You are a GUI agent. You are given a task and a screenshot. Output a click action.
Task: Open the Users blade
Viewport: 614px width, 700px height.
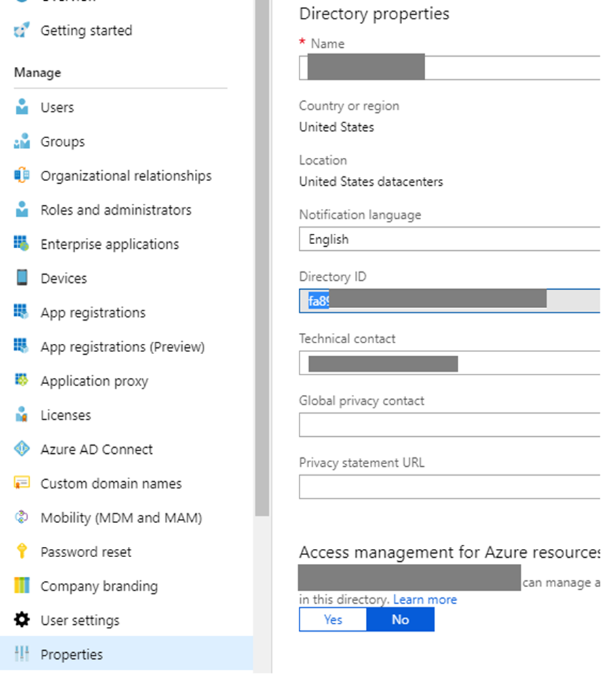57,107
